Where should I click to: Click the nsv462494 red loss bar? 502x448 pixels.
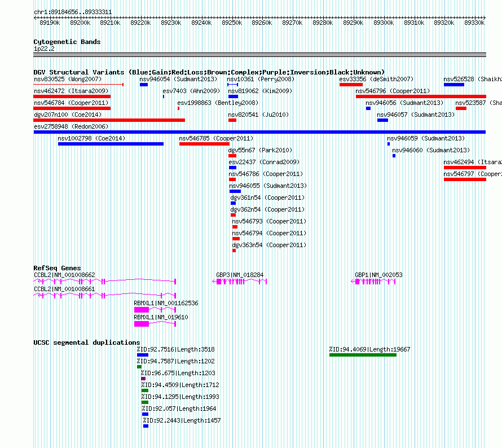tap(465, 168)
